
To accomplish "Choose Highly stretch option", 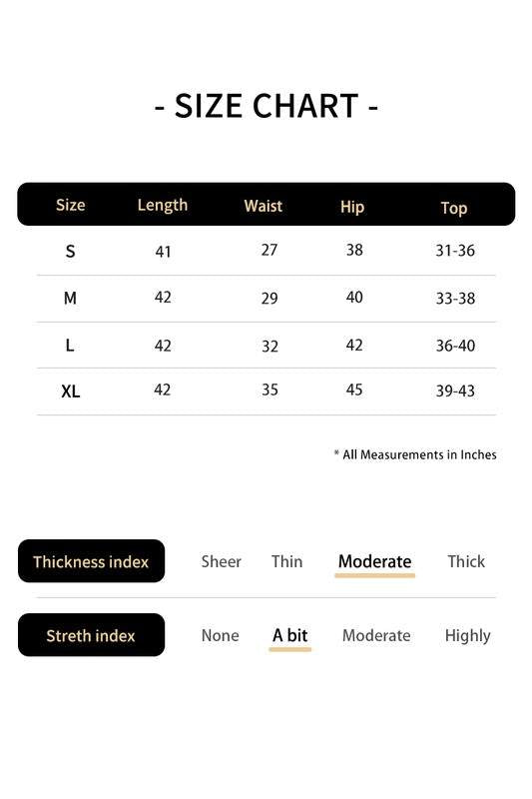I will coord(467,636).
